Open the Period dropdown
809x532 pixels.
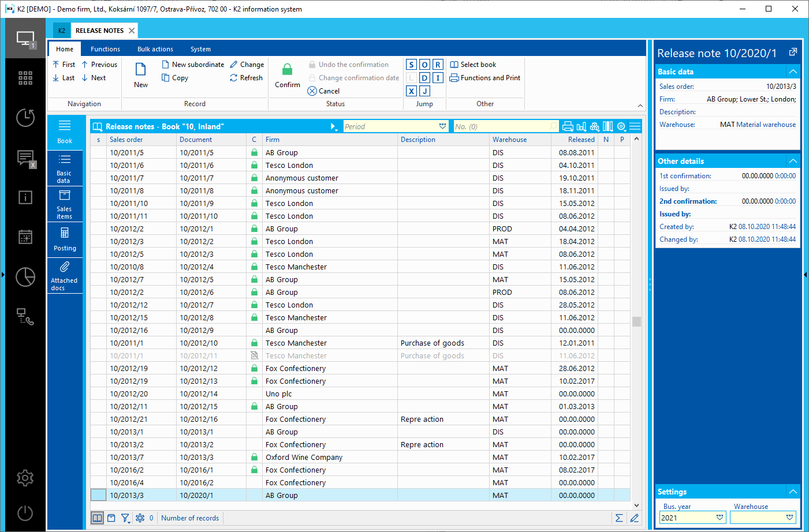(x=442, y=126)
